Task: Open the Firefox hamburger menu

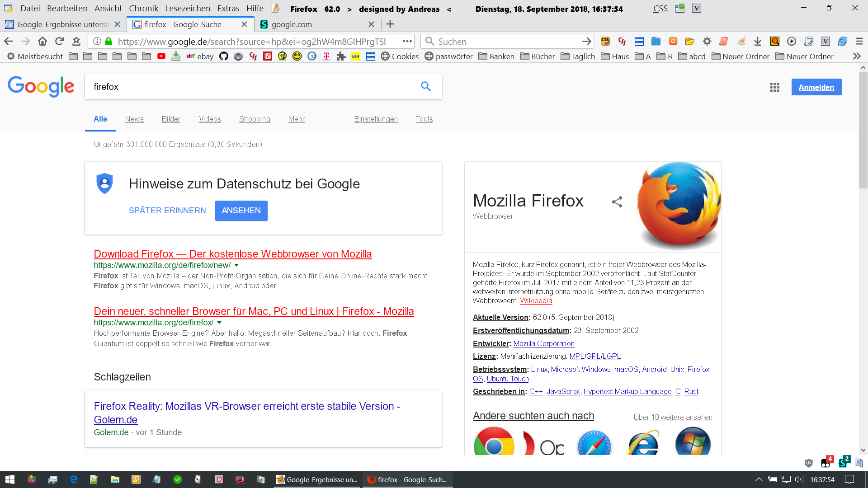Action: pos(859,42)
